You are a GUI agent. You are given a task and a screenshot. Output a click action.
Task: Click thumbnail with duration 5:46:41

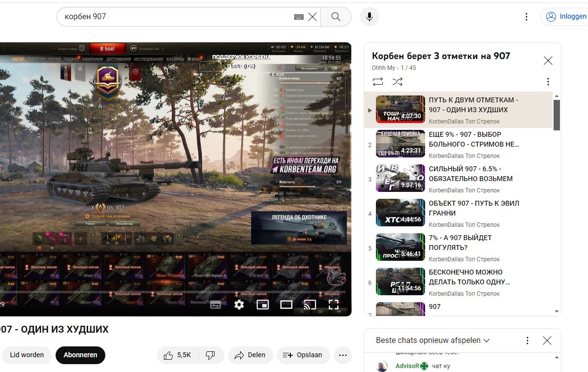(401, 247)
